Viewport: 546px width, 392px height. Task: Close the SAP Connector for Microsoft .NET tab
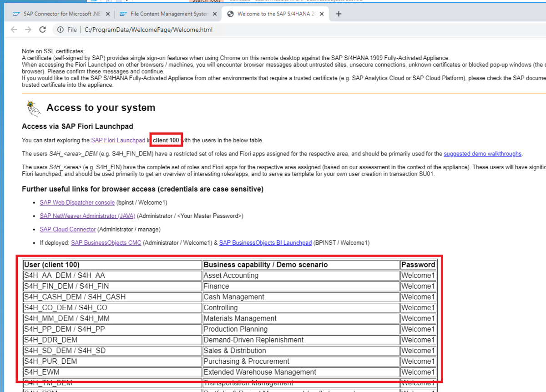pyautogui.click(x=108, y=14)
